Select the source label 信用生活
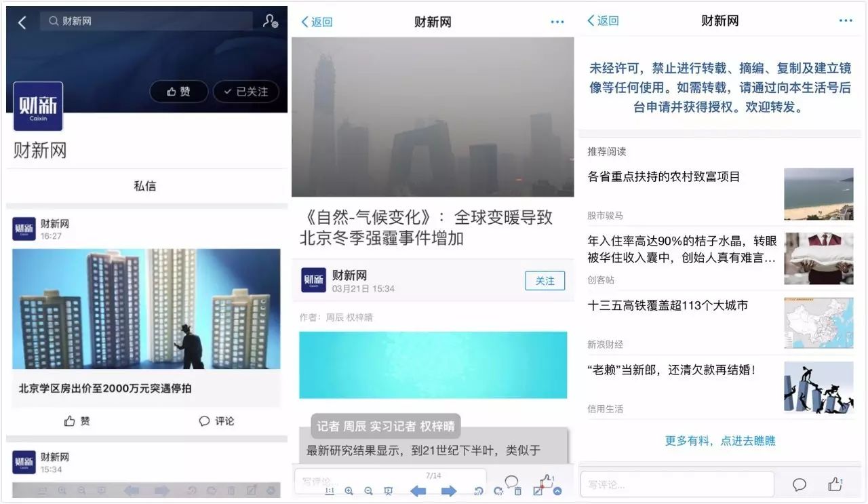This screenshot has width=868, height=504. (605, 408)
